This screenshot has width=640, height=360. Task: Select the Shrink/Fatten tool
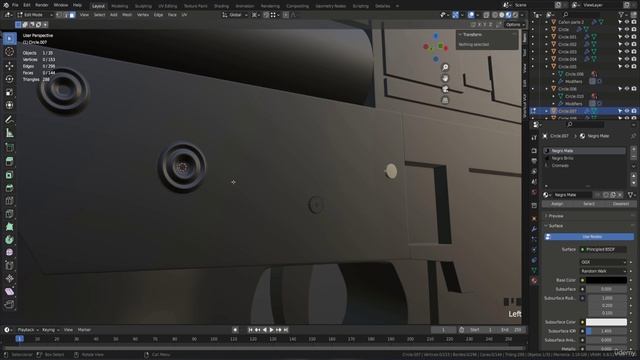pos(9,279)
